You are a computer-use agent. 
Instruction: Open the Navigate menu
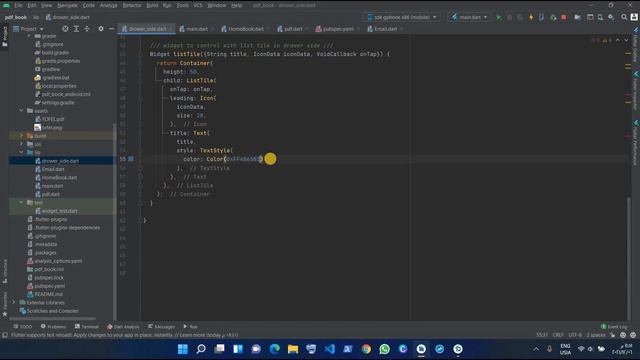(67, 5)
